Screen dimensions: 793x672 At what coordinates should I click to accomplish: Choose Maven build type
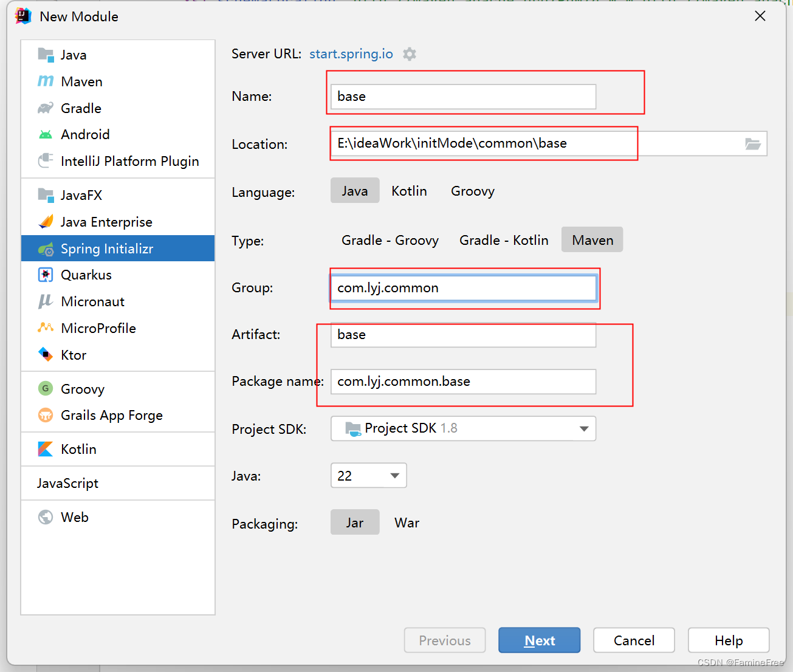pos(592,240)
